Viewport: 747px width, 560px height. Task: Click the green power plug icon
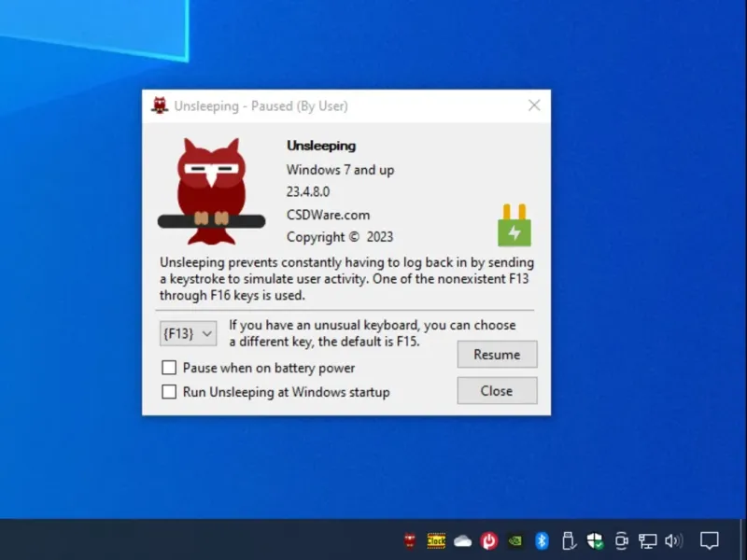[514, 225]
